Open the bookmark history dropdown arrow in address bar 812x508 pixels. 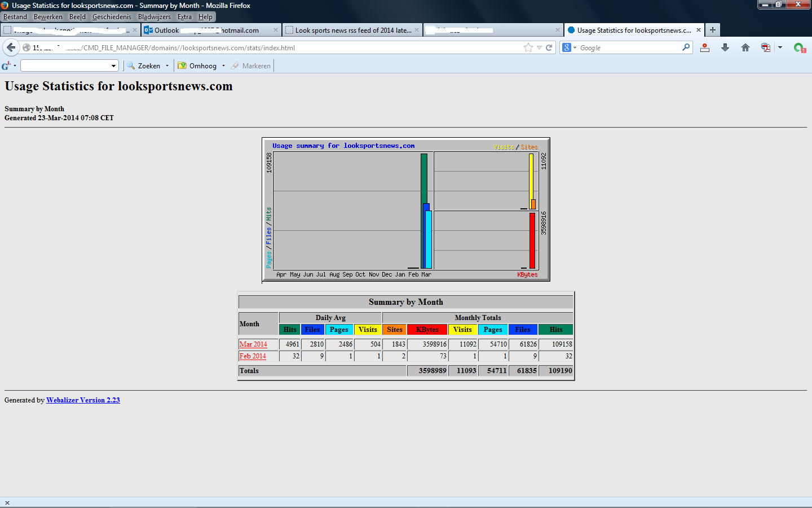(x=539, y=48)
